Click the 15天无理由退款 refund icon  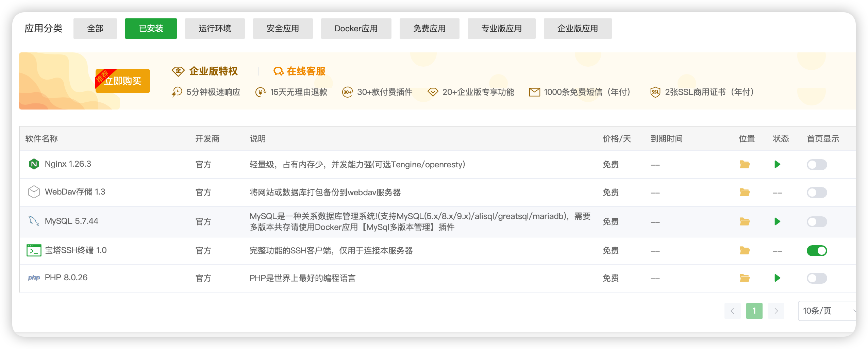coord(261,92)
